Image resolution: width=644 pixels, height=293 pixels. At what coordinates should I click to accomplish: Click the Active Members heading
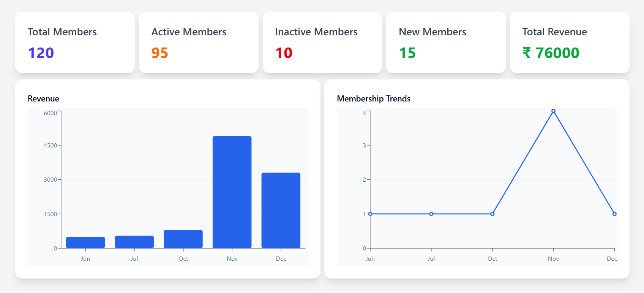click(x=189, y=32)
